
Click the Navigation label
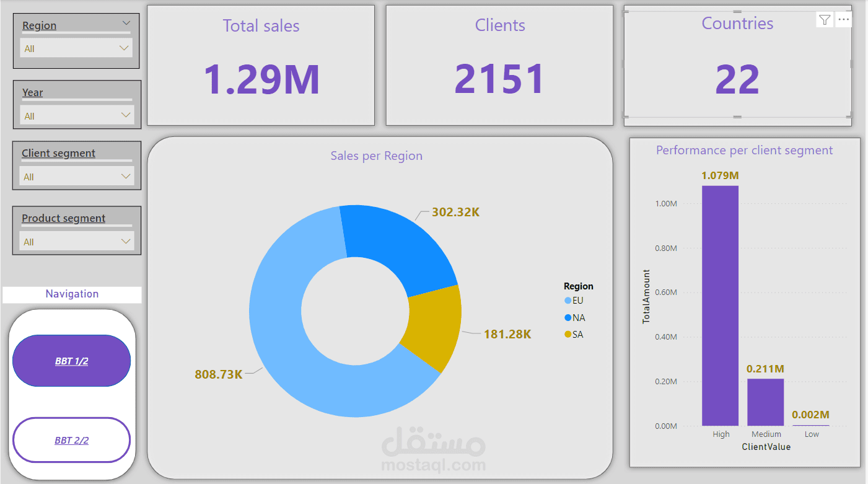[x=72, y=294]
